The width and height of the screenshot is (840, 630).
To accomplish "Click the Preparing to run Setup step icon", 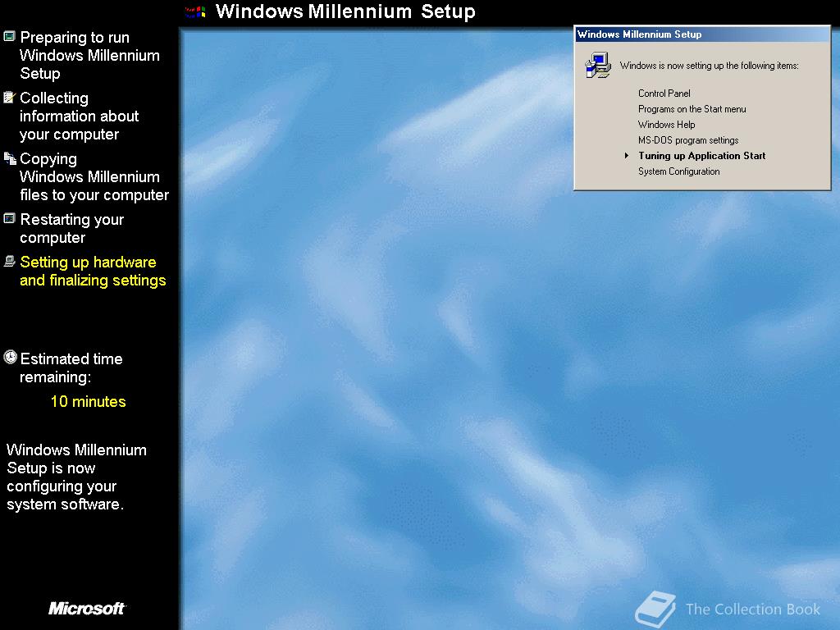I will coord(9,36).
